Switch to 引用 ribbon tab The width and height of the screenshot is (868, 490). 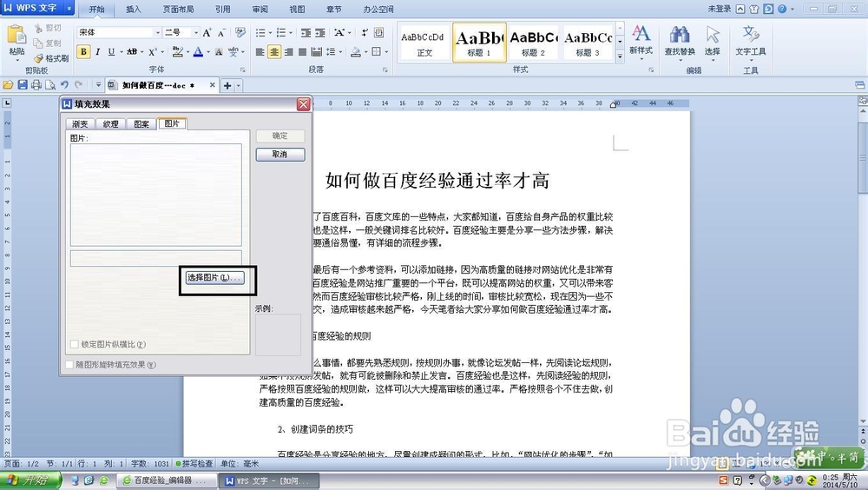(x=222, y=10)
